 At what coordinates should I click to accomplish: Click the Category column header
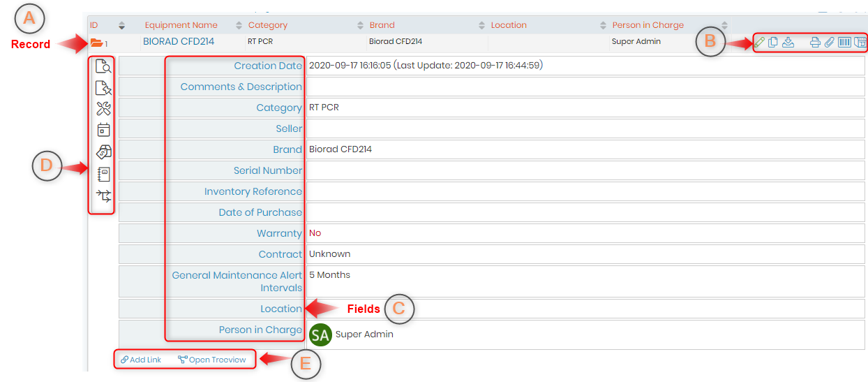click(268, 25)
